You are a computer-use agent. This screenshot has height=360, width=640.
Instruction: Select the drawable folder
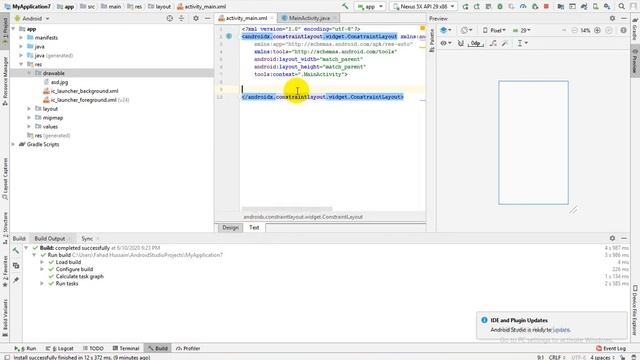[53, 73]
